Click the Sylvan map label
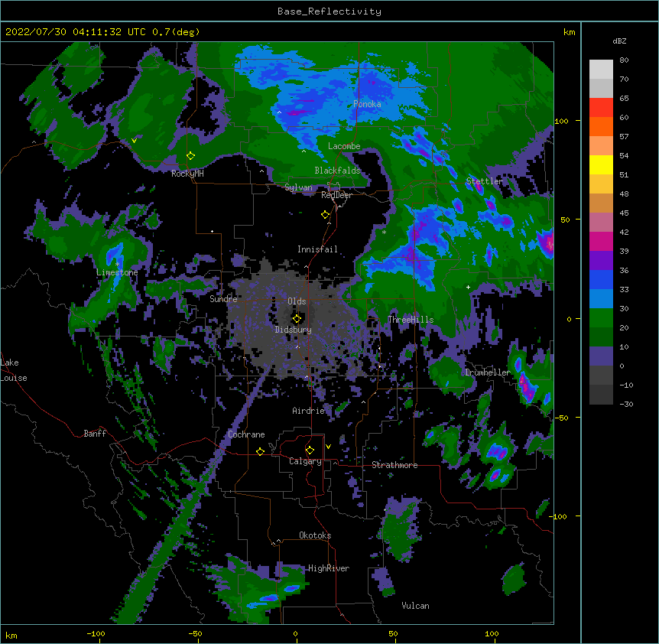Screen dimensions: 659x644 tap(298, 187)
